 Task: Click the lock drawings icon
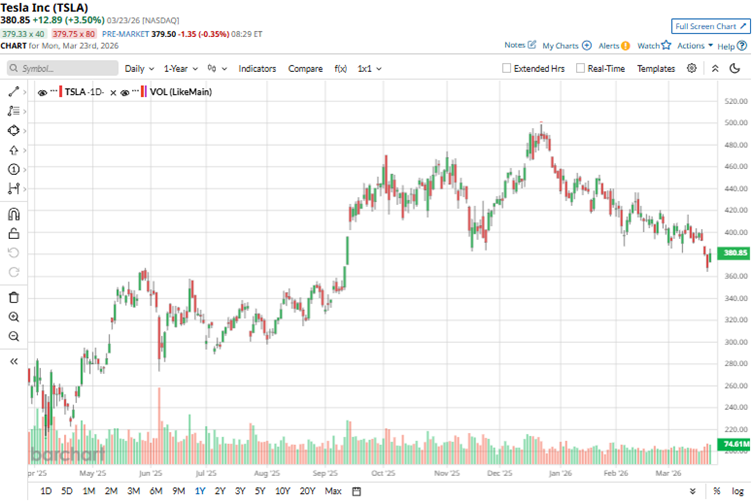tap(14, 233)
